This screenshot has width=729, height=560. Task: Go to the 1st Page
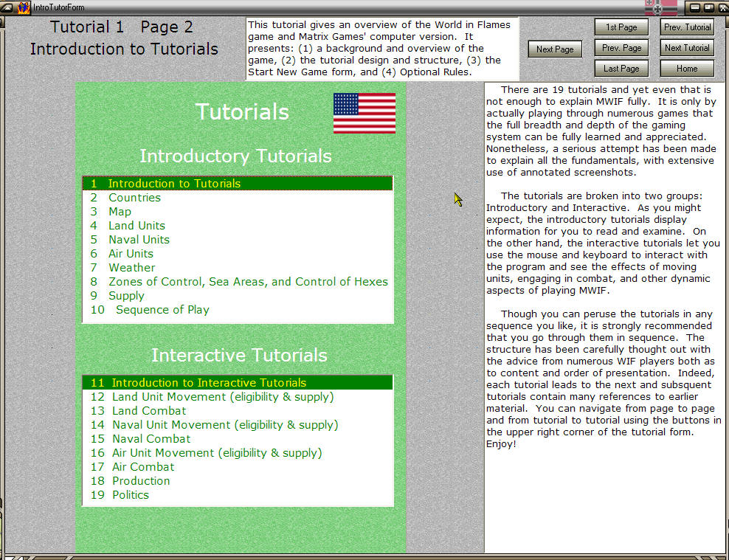[621, 27]
